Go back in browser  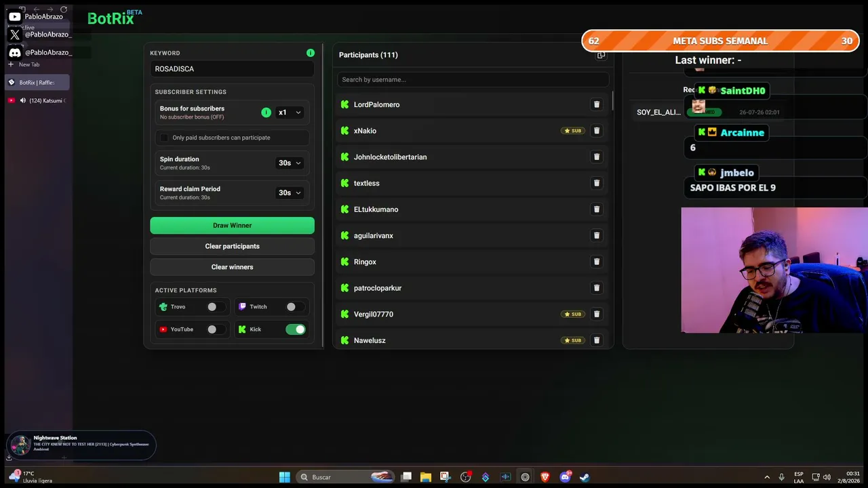36,9
